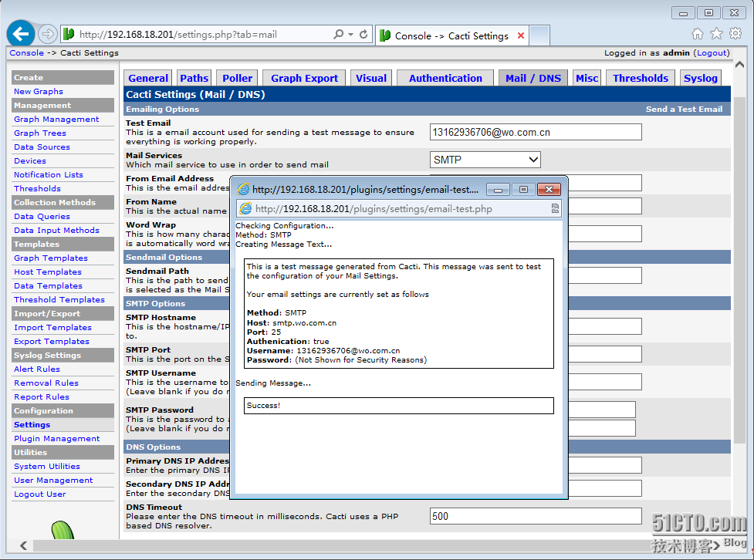The image size is (754, 560).
Task: Select the Mail / DNS tab
Action: click(x=533, y=78)
